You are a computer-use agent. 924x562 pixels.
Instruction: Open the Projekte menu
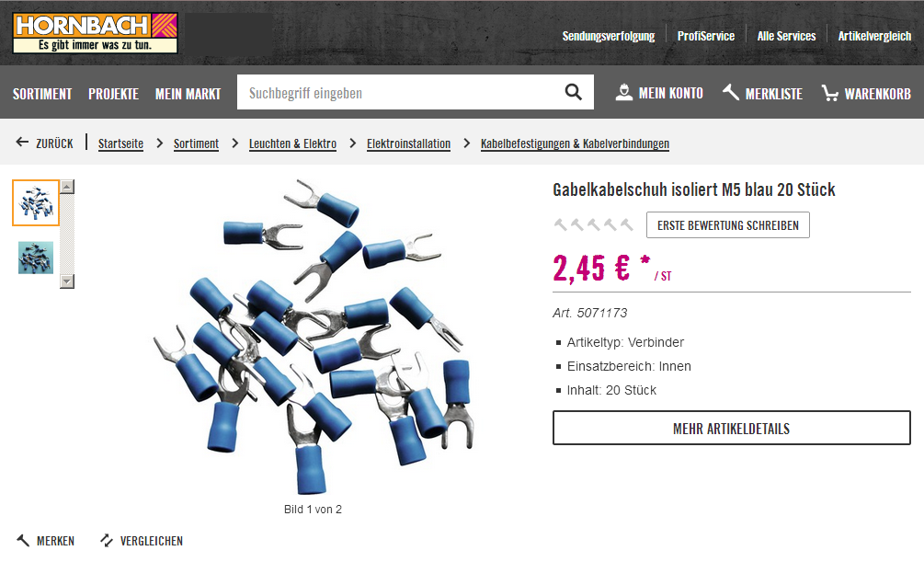[x=114, y=94]
